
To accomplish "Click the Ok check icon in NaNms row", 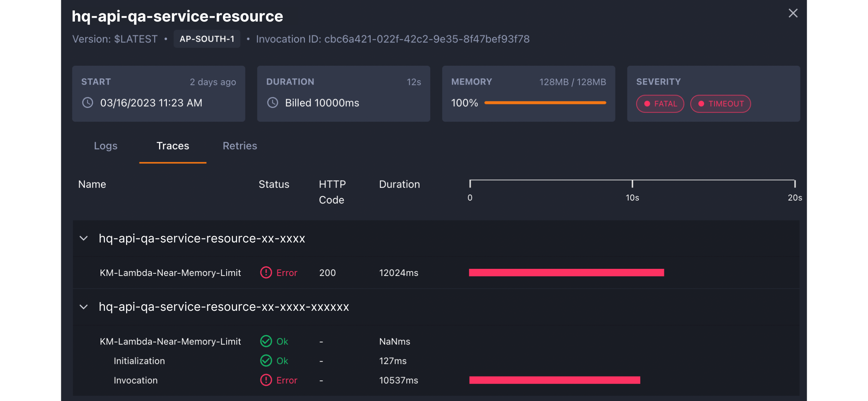I will pos(266,341).
